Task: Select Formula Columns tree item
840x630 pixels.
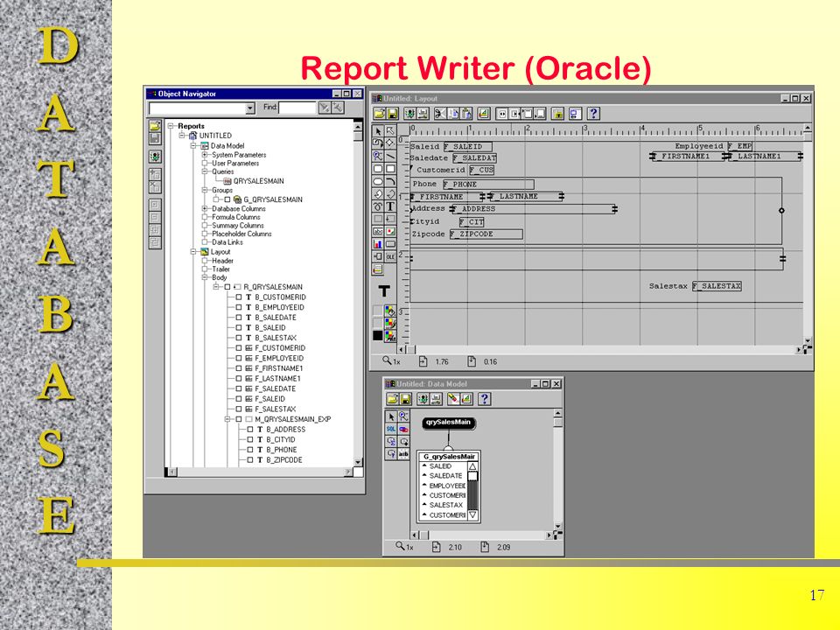Action: tap(236, 218)
